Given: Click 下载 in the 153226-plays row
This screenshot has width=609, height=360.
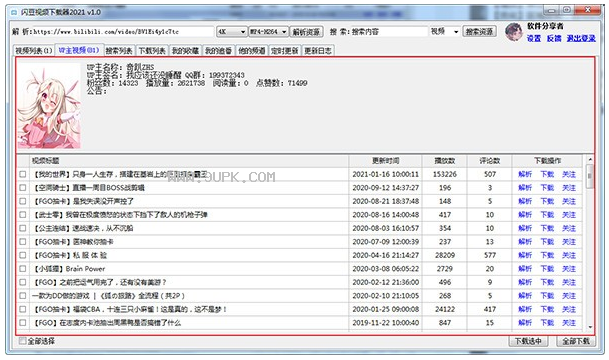Looking at the screenshot, I should pyautogui.click(x=547, y=174).
